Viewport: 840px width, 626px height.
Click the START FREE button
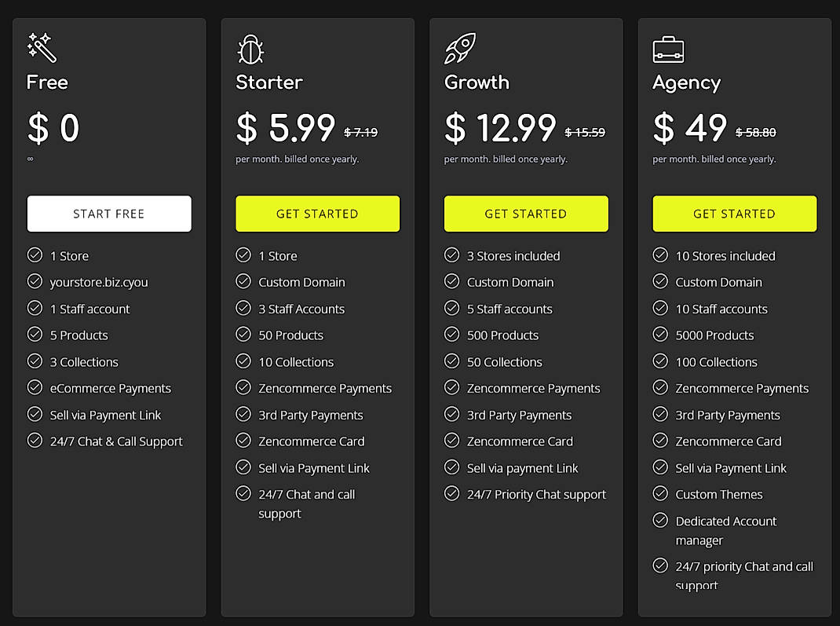click(108, 213)
